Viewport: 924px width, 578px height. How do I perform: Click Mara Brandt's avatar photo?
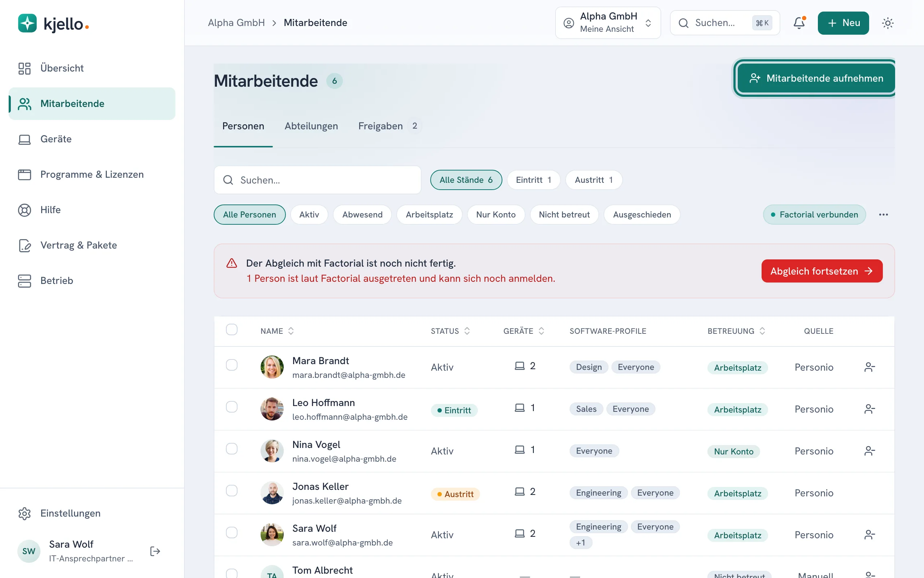(x=272, y=367)
